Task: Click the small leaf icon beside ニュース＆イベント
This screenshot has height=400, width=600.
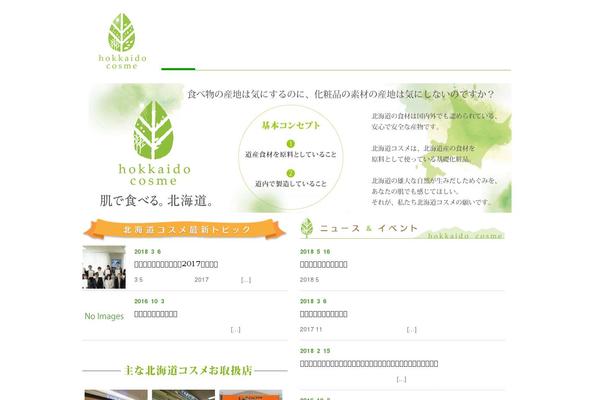Action: pos(307,227)
